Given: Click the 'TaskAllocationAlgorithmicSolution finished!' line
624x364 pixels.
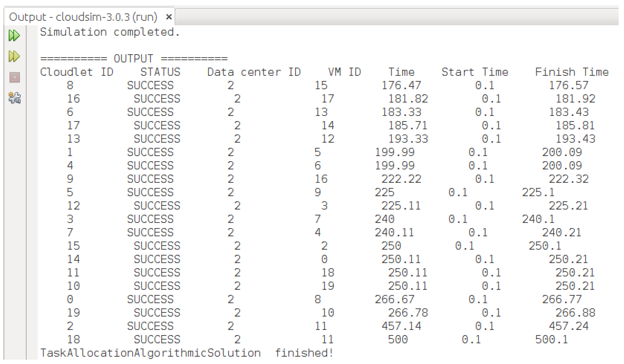Looking at the screenshot, I should coord(187,353).
